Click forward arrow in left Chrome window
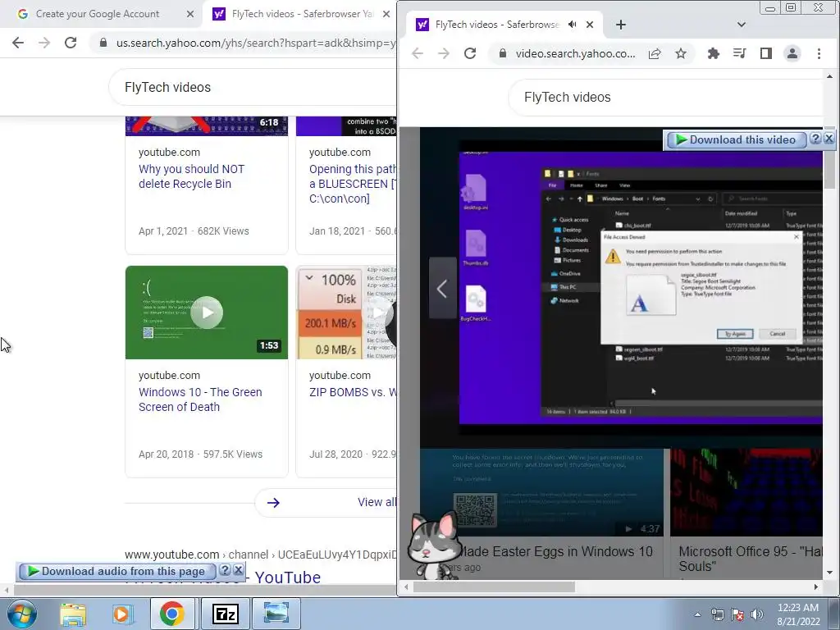This screenshot has width=840, height=630. [44, 43]
